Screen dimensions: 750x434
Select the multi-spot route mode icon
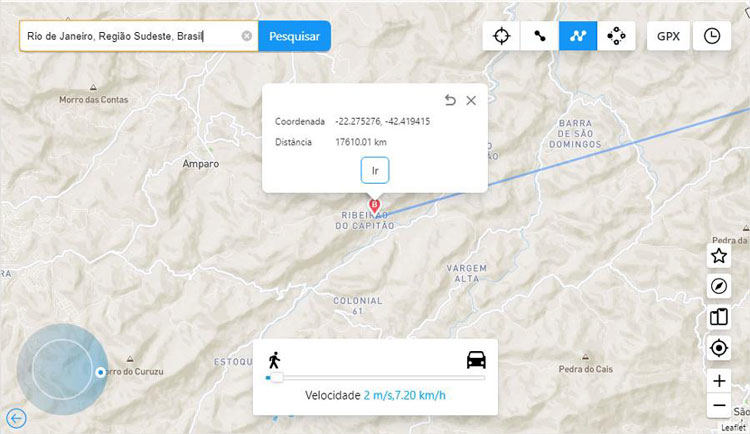point(578,36)
